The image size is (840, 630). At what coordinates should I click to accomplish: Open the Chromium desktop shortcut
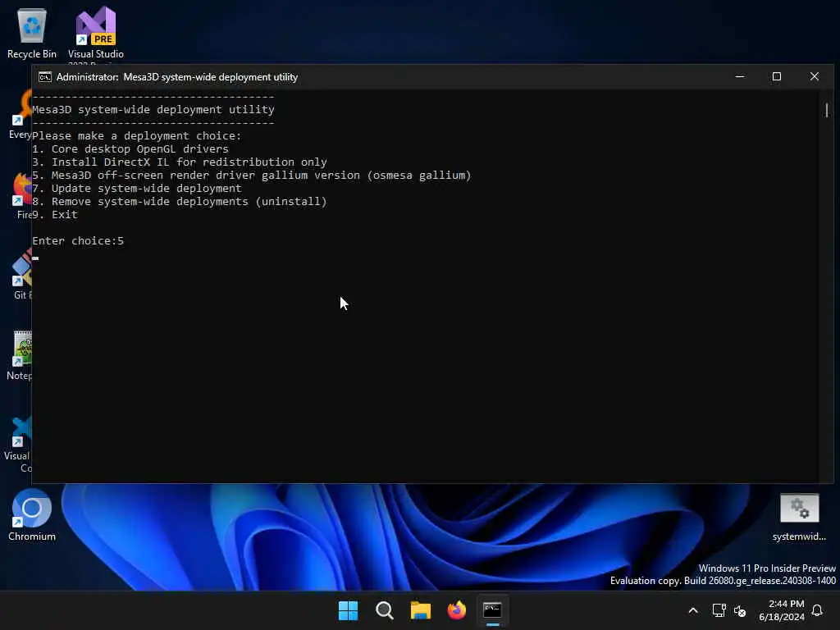tap(32, 515)
